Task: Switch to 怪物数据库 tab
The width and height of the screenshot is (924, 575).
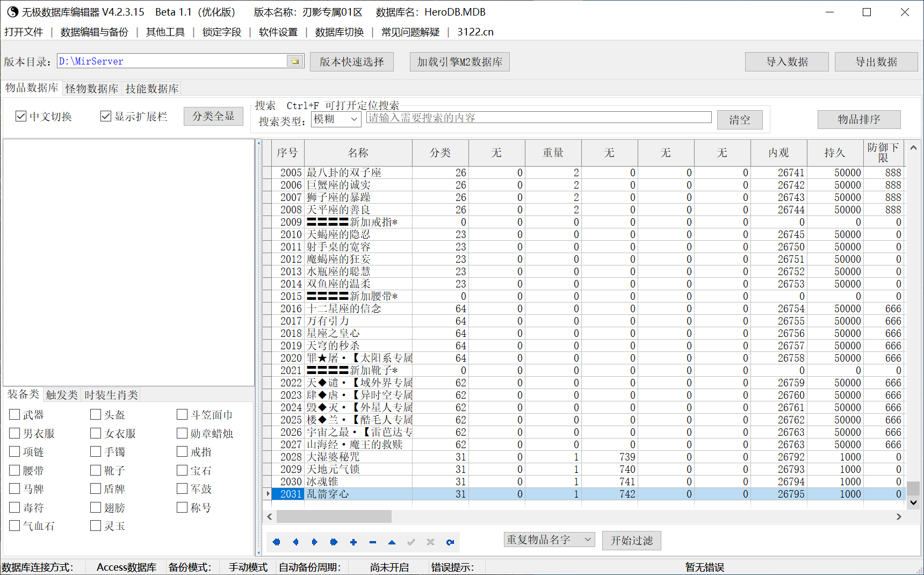Action: (x=92, y=89)
